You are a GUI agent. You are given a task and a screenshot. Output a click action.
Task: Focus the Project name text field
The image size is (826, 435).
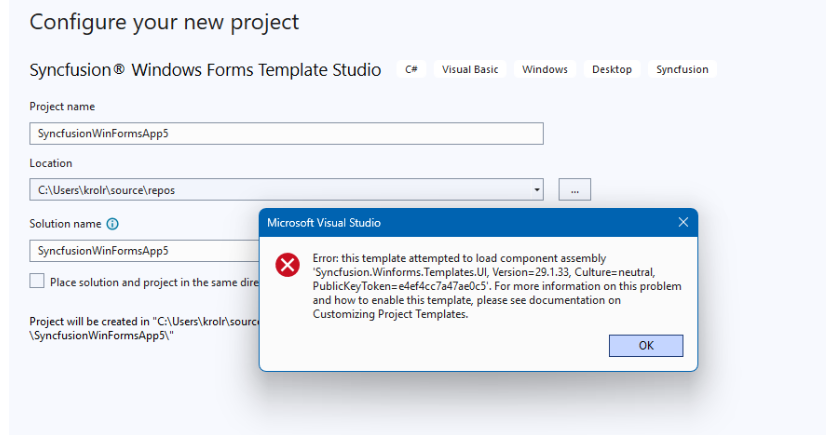click(x=286, y=133)
